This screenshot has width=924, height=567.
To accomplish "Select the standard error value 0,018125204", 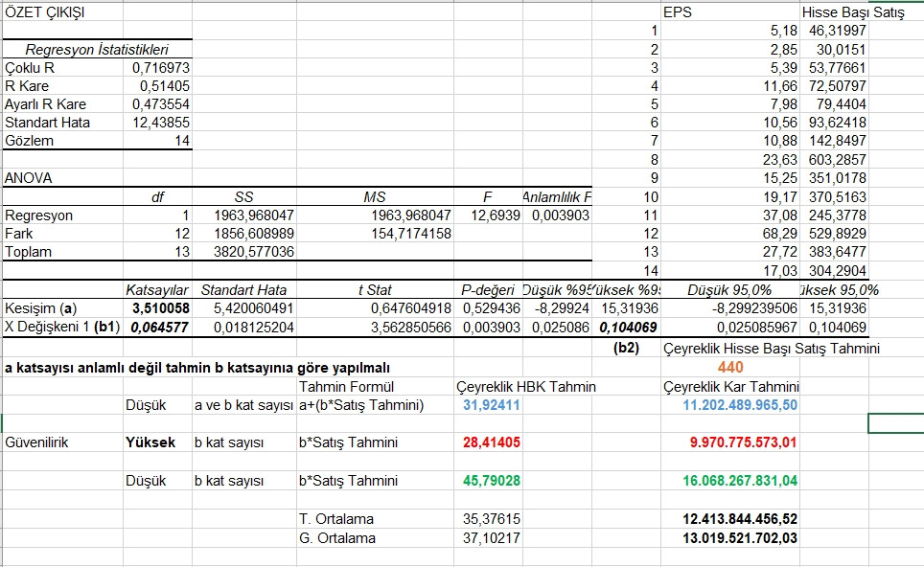I will 254,328.
